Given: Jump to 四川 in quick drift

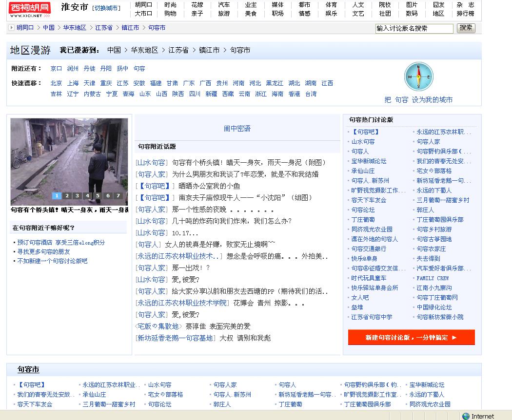Looking at the screenshot, I should 195,94.
